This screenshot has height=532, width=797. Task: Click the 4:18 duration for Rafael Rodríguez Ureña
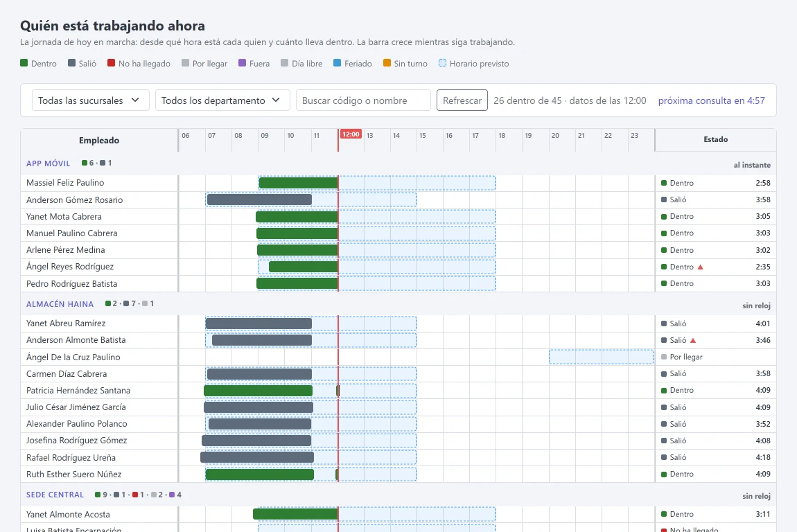tap(763, 457)
